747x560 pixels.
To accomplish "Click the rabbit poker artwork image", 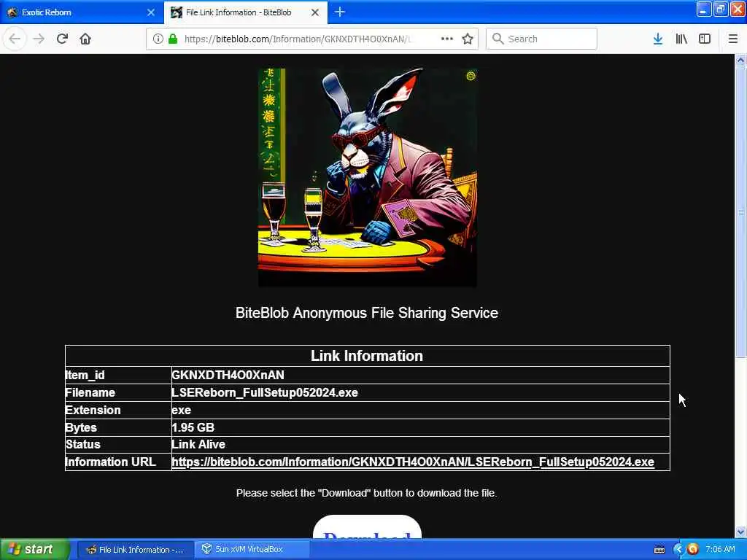I will point(368,177).
